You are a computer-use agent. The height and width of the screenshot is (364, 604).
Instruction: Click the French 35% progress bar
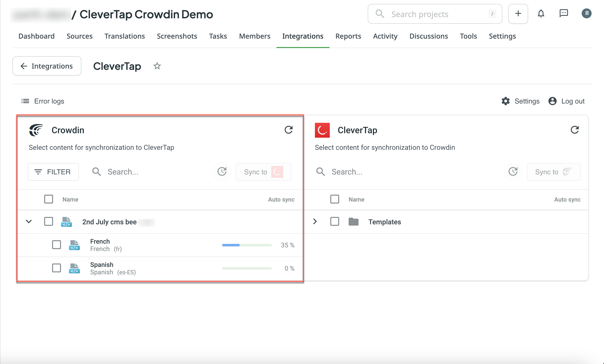pos(247,245)
